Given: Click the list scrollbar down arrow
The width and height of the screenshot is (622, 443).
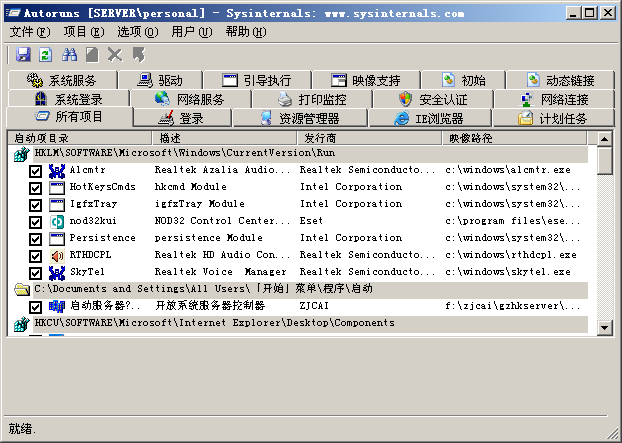Looking at the screenshot, I should [605, 328].
